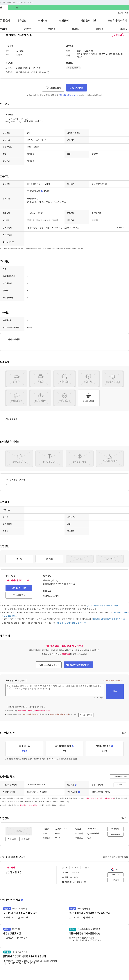
Task: Click the 장애인용 승강기 icon
Action: point(50,458)
